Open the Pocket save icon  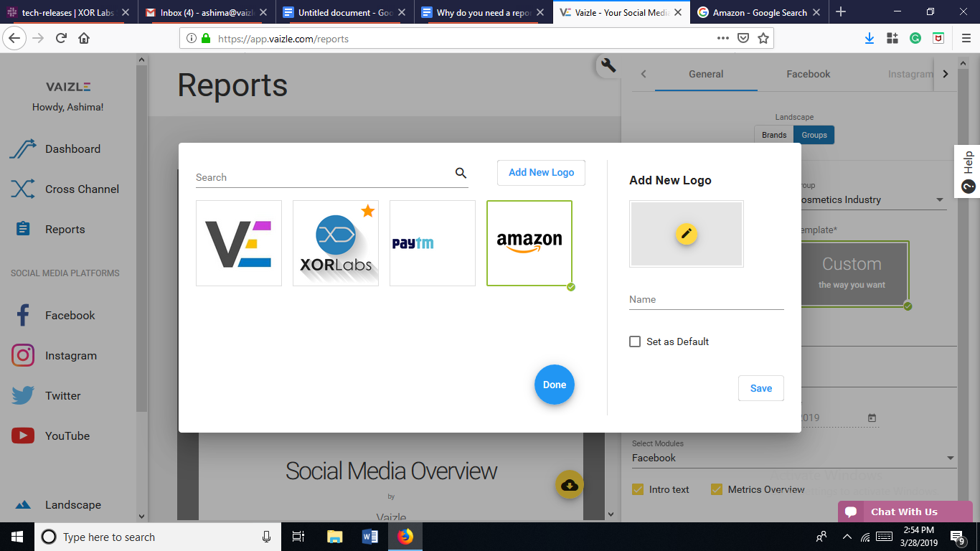point(744,38)
